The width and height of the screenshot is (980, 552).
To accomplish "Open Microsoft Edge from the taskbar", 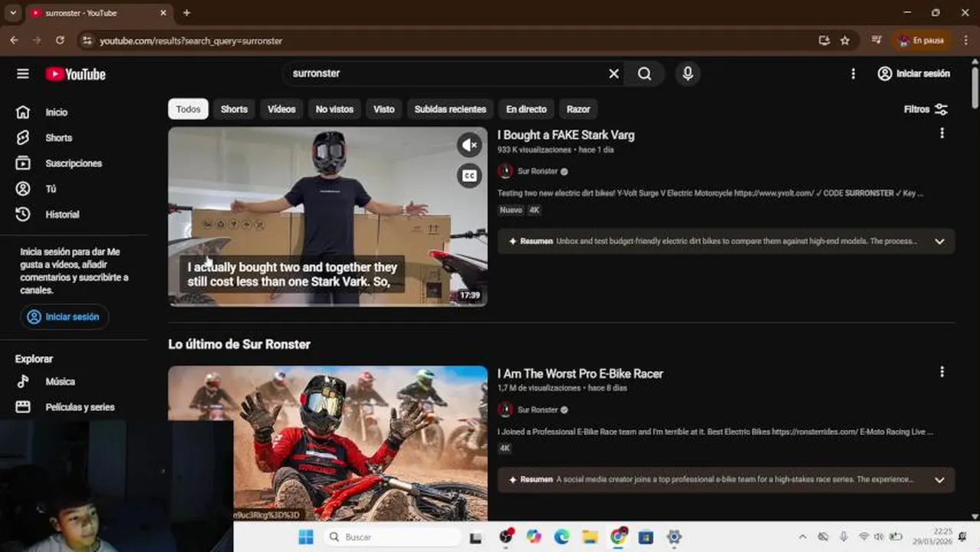I will point(562,537).
